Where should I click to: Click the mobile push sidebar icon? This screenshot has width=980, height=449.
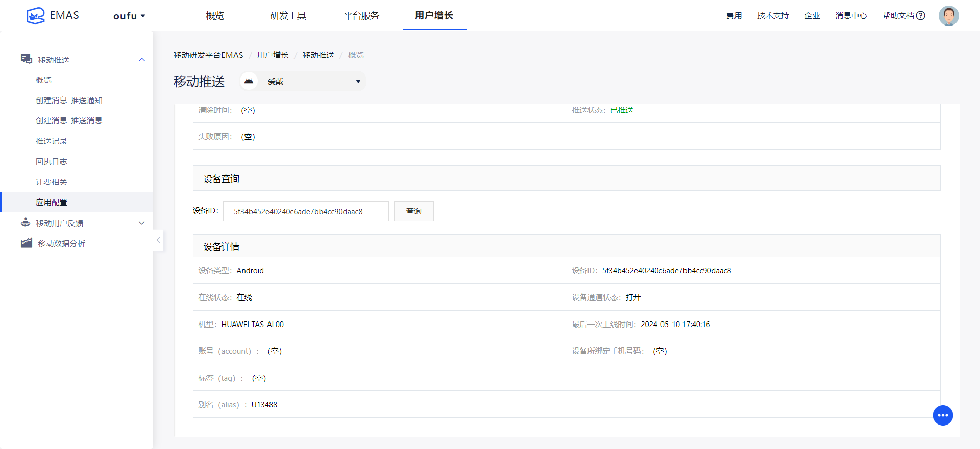coord(27,59)
